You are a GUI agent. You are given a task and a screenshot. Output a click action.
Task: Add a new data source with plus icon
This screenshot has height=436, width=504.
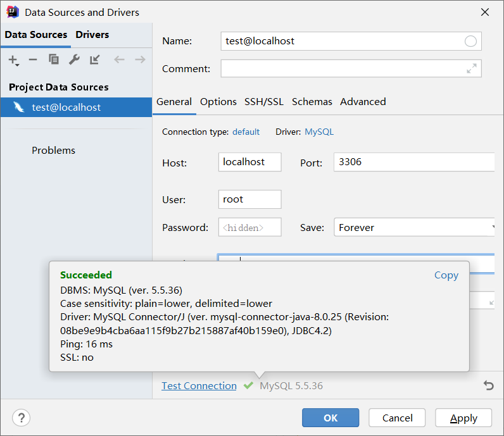click(13, 60)
